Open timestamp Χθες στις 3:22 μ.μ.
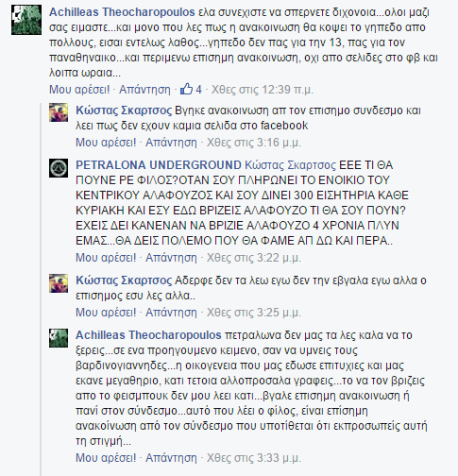458x476 pixels. tap(254, 258)
